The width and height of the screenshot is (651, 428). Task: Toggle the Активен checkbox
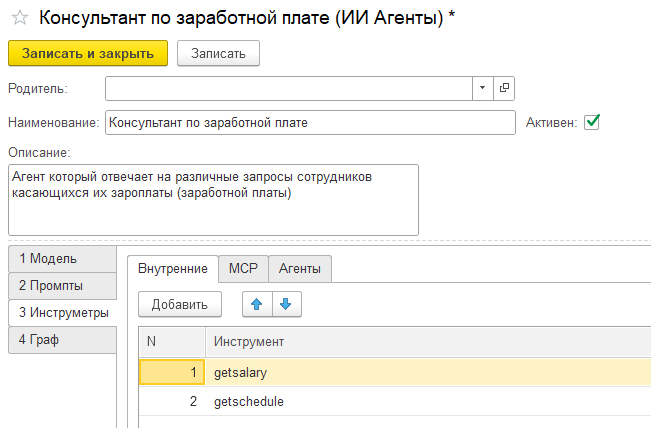(x=592, y=122)
